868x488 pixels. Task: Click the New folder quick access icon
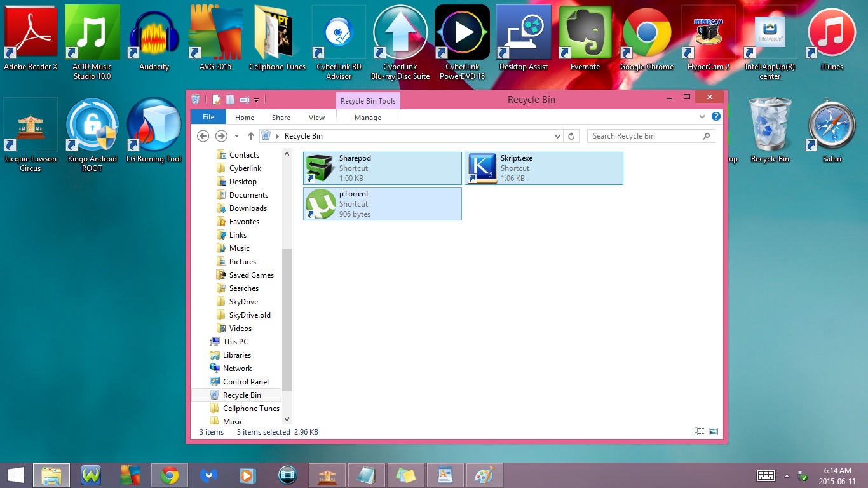coord(230,100)
